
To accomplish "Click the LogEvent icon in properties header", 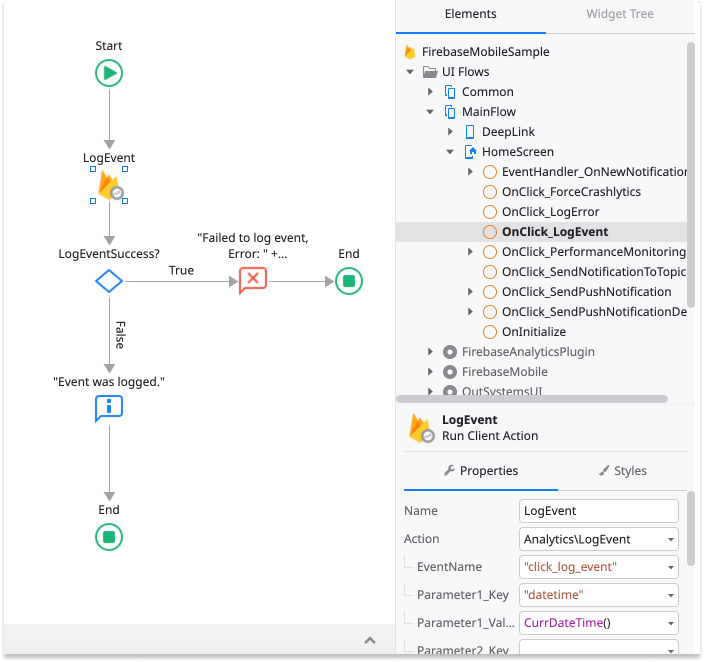I will tap(421, 428).
